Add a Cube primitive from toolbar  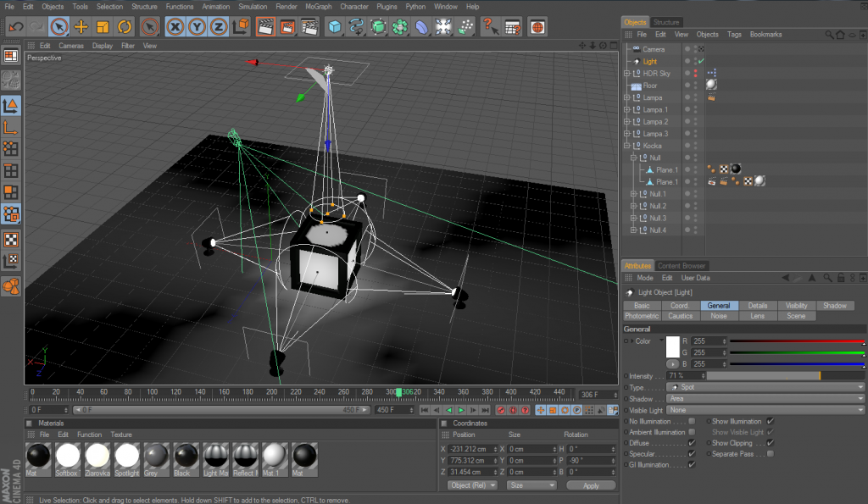coord(336,27)
